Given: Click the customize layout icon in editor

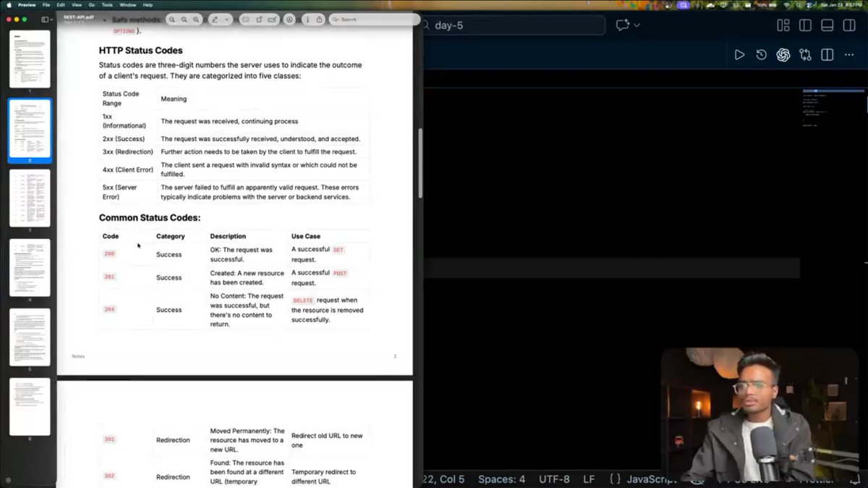Looking at the screenshot, I should coord(783,25).
